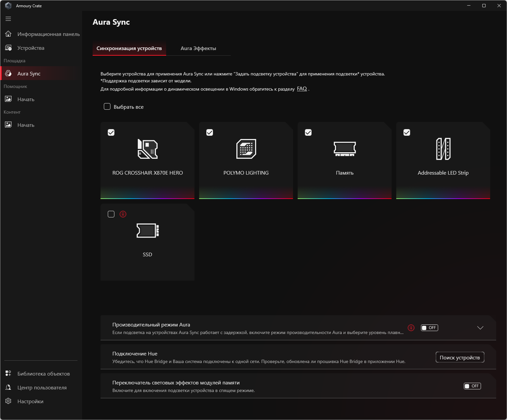Click the ROG CROSSHAIR X870E HERO motherboard icon

pos(147,149)
